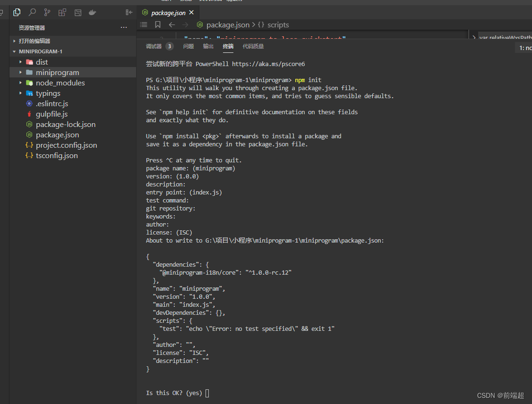Close the package.json editor tab
Image resolution: width=532 pixels, height=404 pixels.
(191, 13)
